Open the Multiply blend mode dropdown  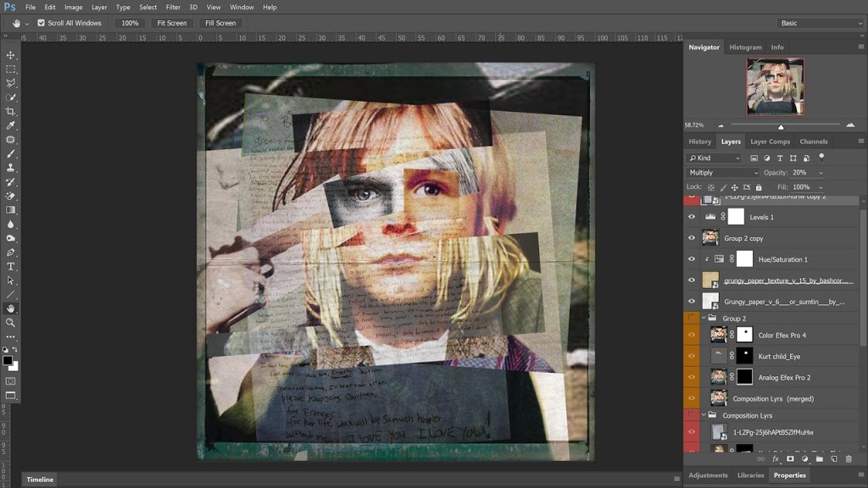tap(722, 173)
